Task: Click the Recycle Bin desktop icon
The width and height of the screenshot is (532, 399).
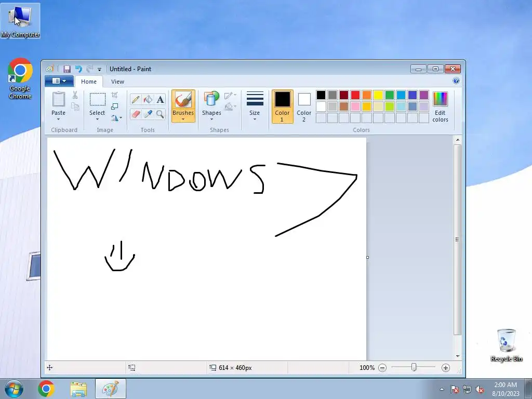Action: (x=506, y=345)
